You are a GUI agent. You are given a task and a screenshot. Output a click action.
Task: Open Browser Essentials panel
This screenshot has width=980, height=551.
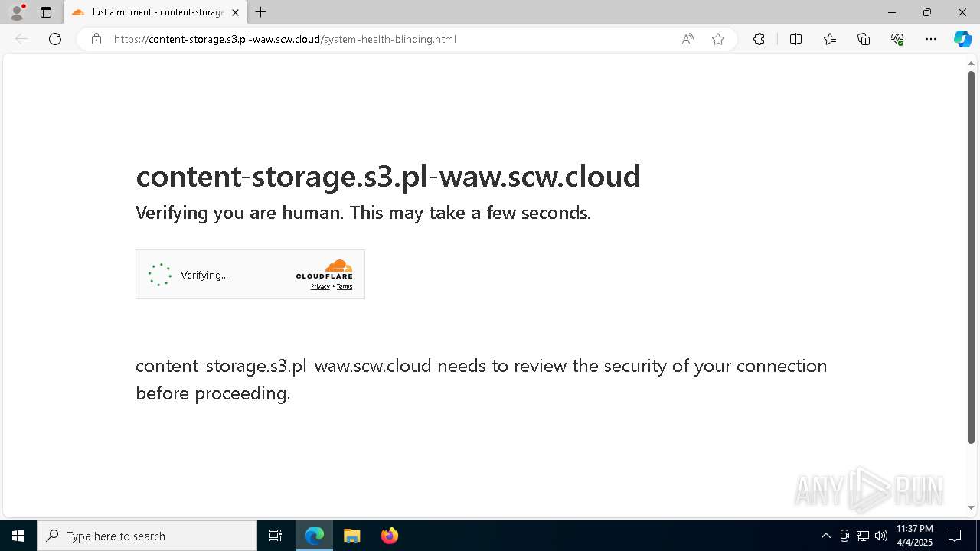coord(897,39)
